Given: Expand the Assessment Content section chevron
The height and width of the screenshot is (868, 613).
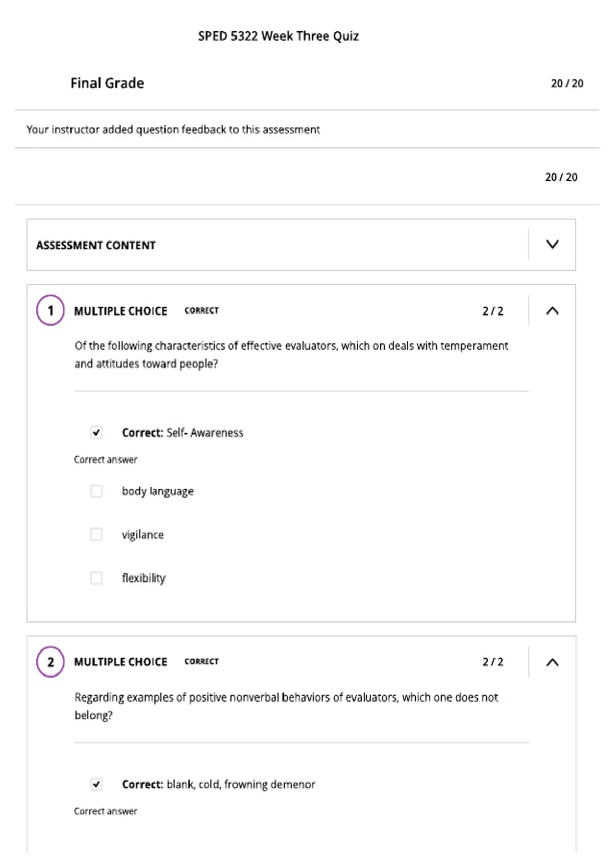Looking at the screenshot, I should 552,245.
